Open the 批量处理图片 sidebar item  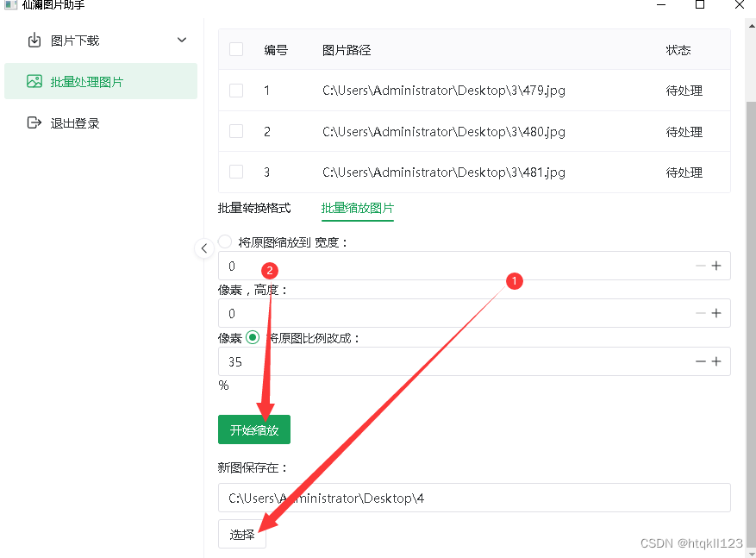[x=101, y=81]
